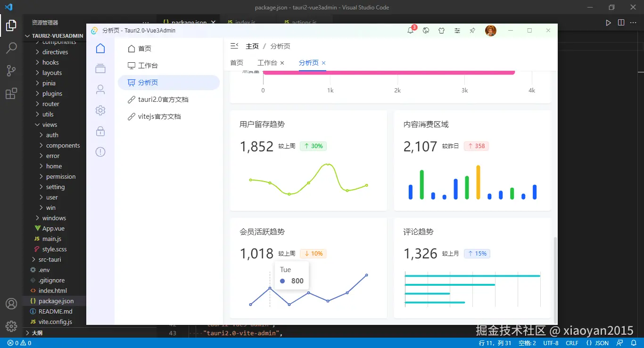This screenshot has height=348, width=644.
Task: Switch interface language via the translation icon
Action: (426, 30)
